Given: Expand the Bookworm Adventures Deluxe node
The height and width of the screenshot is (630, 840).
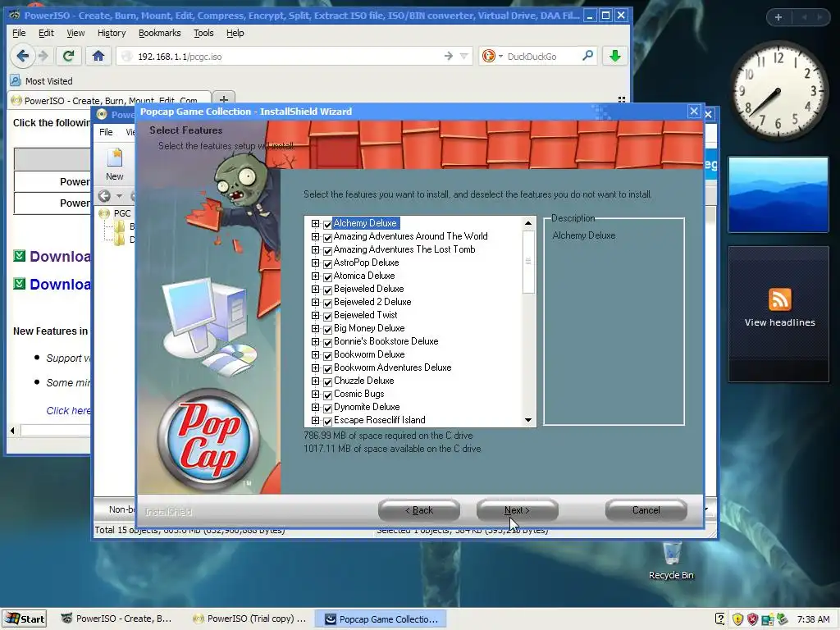Looking at the screenshot, I should tap(315, 368).
